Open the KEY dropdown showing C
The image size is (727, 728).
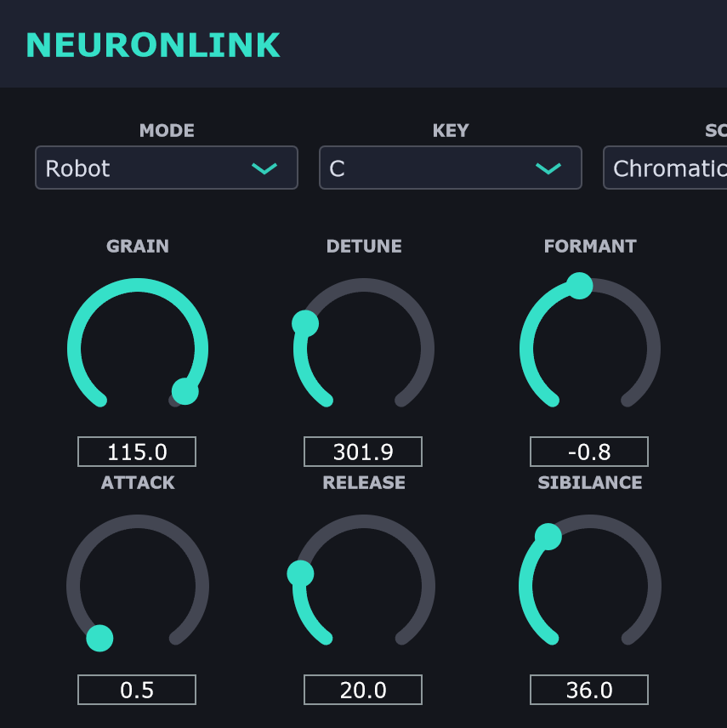coord(451,168)
